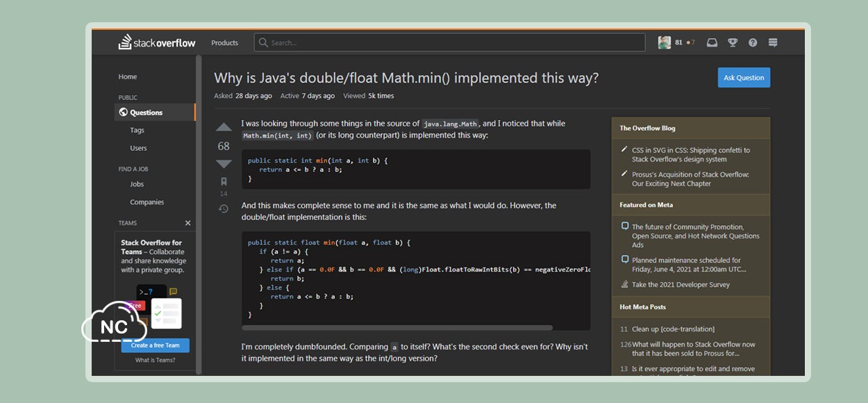Click The Overflow Blog heading
The image size is (868, 403).
tap(647, 129)
